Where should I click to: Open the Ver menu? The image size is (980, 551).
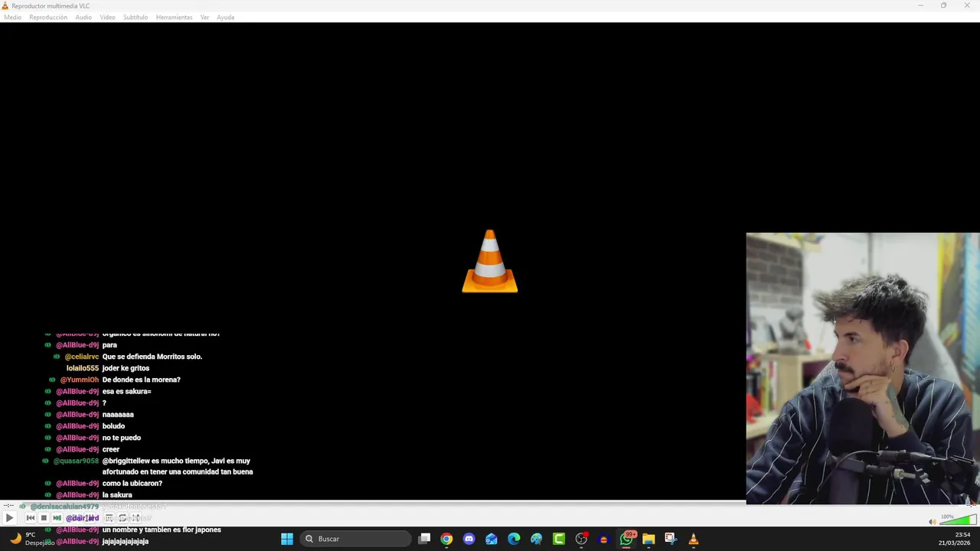pyautogui.click(x=204, y=17)
